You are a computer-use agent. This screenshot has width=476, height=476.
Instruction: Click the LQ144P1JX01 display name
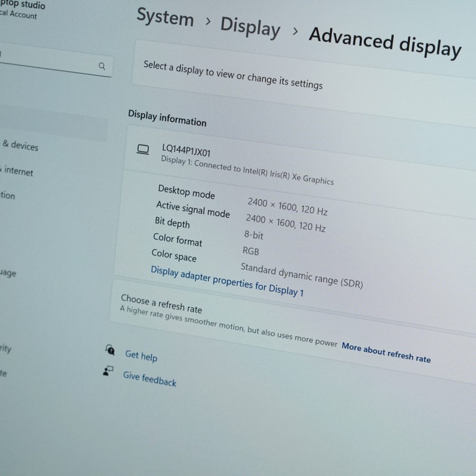coord(186,150)
